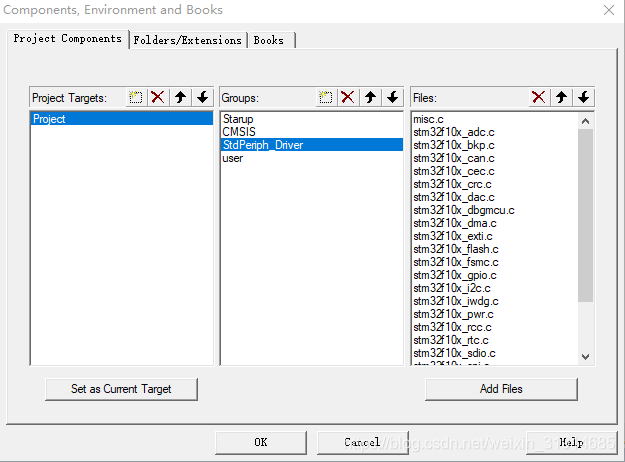The width and height of the screenshot is (625, 462).
Task: Create a new project target
Action: click(136, 97)
